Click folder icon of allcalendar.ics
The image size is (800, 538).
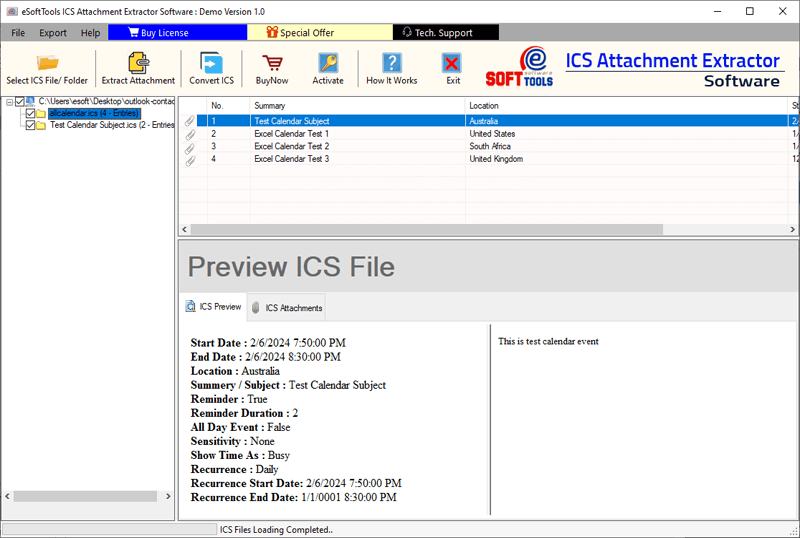pos(41,113)
